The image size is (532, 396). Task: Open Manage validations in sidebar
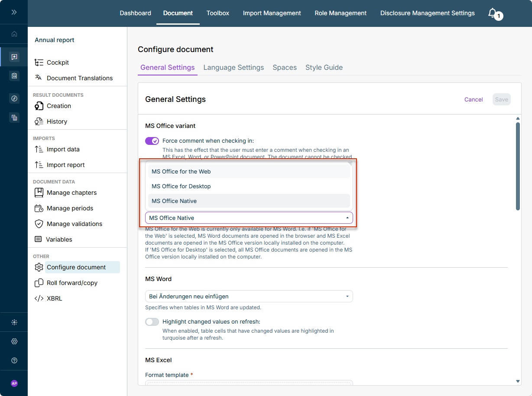pos(74,224)
